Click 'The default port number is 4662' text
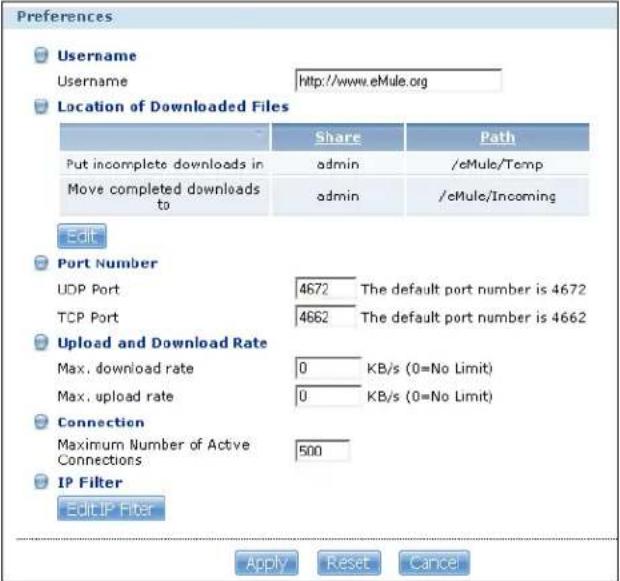The image size is (620, 581). click(473, 317)
